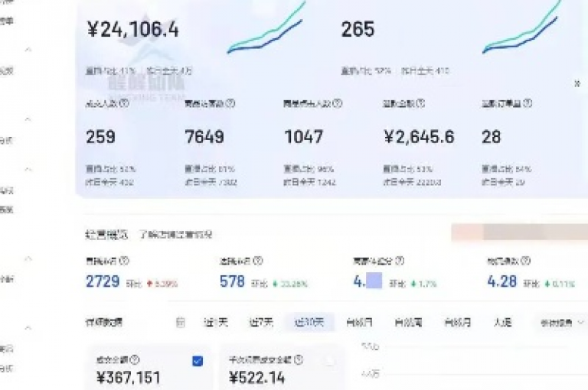Screen dimensions: 588x390
Task: Open help icon above the 28 value
Action: [528, 103]
